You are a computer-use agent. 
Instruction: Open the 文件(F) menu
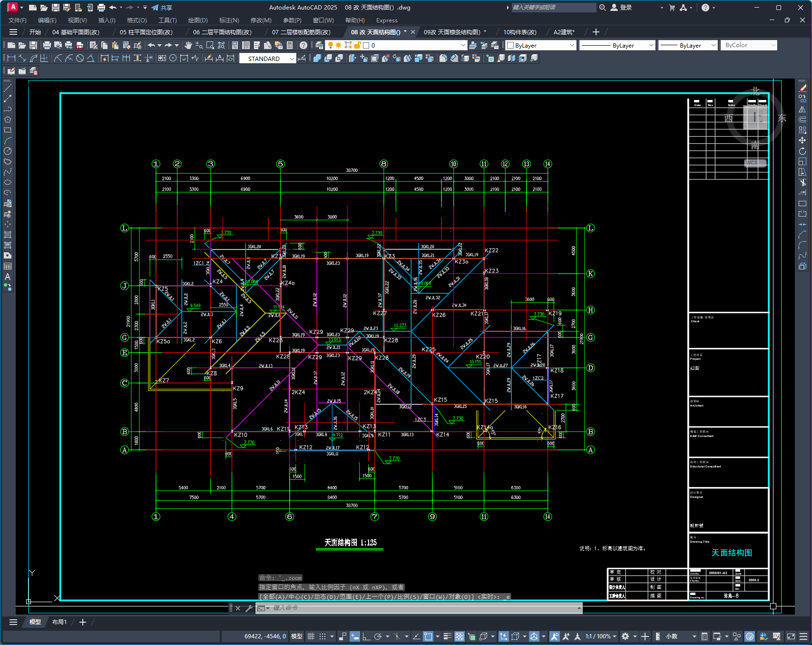pos(18,20)
